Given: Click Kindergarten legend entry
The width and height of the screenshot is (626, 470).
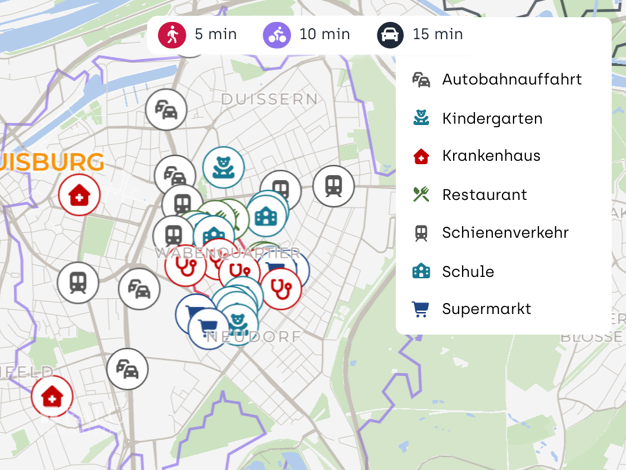Looking at the screenshot, I should (x=477, y=119).
